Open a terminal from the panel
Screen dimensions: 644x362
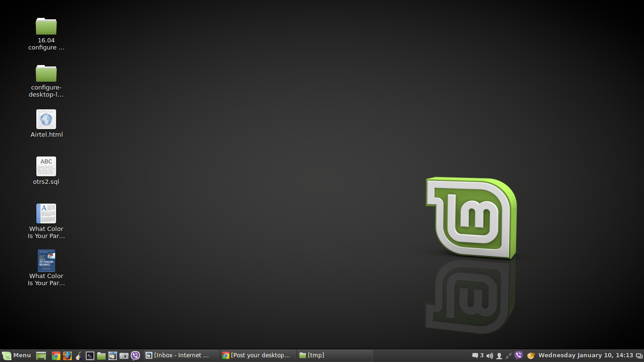pyautogui.click(x=90, y=355)
